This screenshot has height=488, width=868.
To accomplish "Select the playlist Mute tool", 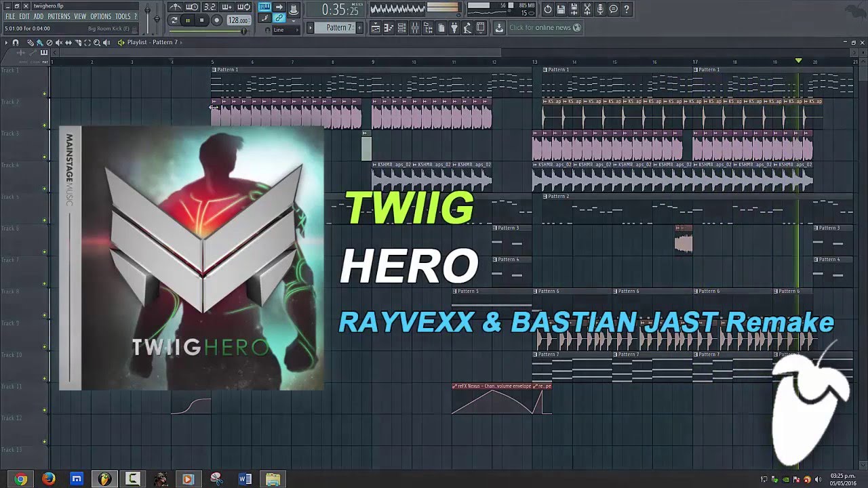I will [x=59, y=43].
